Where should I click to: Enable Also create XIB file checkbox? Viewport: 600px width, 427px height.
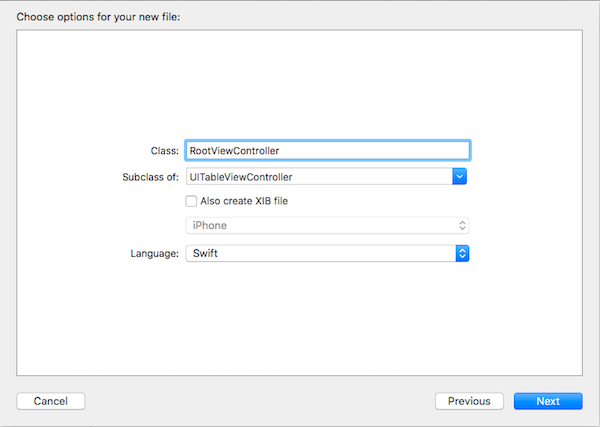(x=191, y=201)
